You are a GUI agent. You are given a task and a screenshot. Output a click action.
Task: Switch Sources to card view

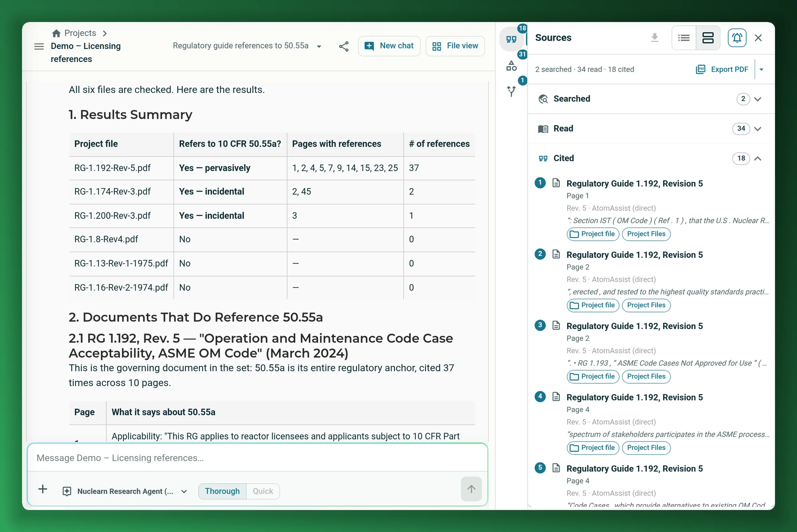(x=708, y=38)
